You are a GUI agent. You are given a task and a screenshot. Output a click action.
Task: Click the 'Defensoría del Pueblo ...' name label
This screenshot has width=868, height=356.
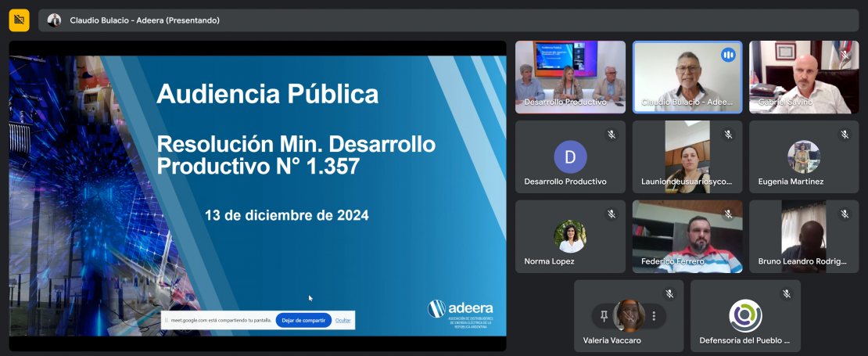click(744, 340)
